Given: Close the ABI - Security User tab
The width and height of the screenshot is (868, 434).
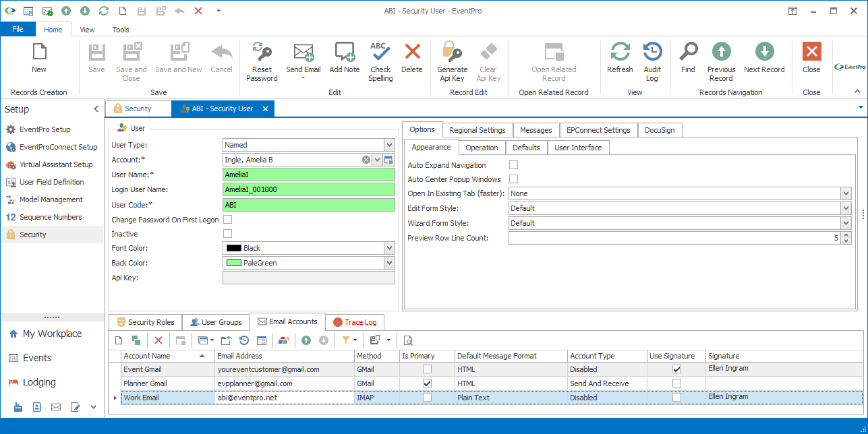Looking at the screenshot, I should pos(265,108).
